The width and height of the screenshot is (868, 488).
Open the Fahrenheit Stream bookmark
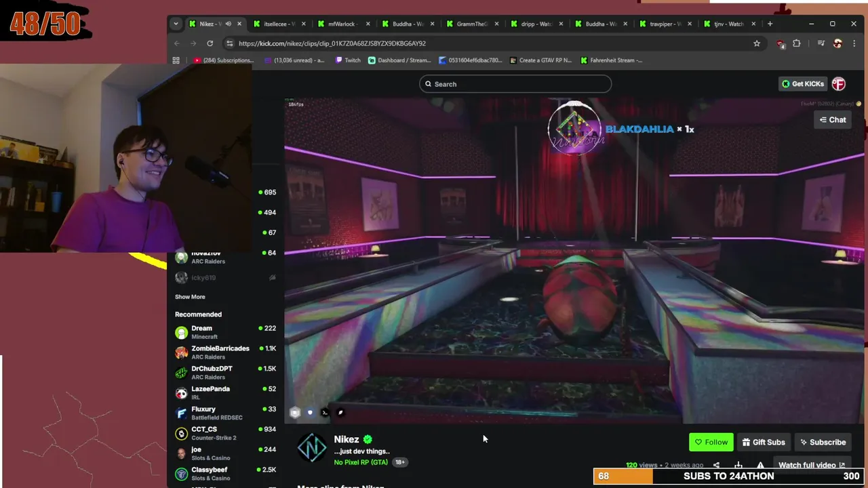click(x=612, y=60)
